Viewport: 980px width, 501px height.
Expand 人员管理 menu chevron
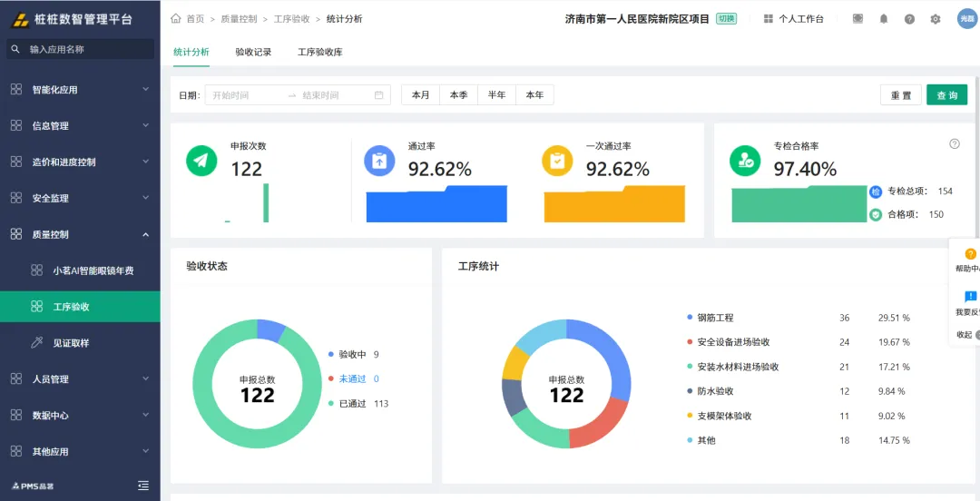coord(145,379)
